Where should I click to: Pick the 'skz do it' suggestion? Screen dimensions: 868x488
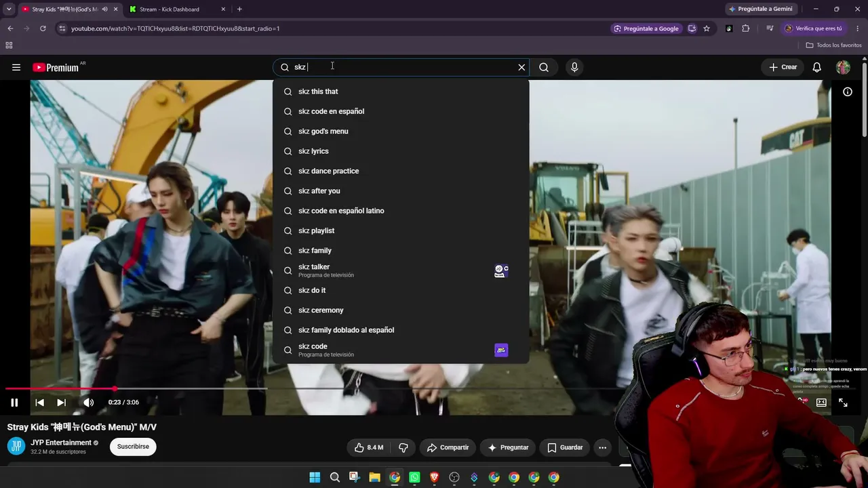tap(401, 290)
